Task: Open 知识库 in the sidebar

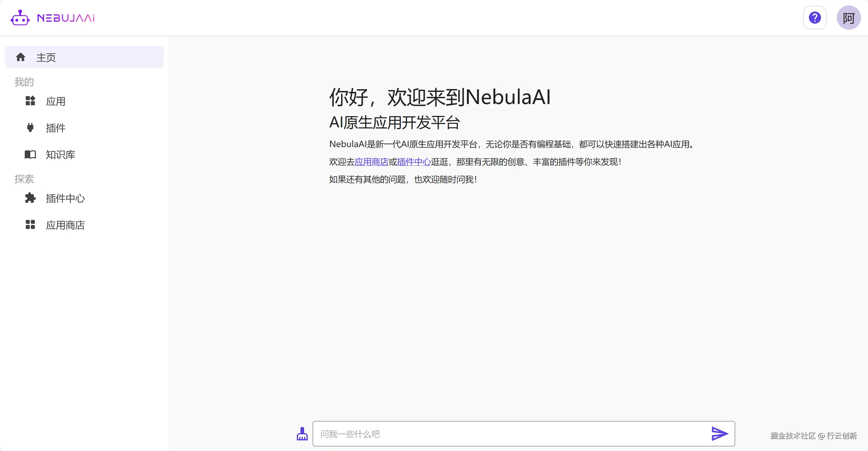Action: click(x=61, y=155)
